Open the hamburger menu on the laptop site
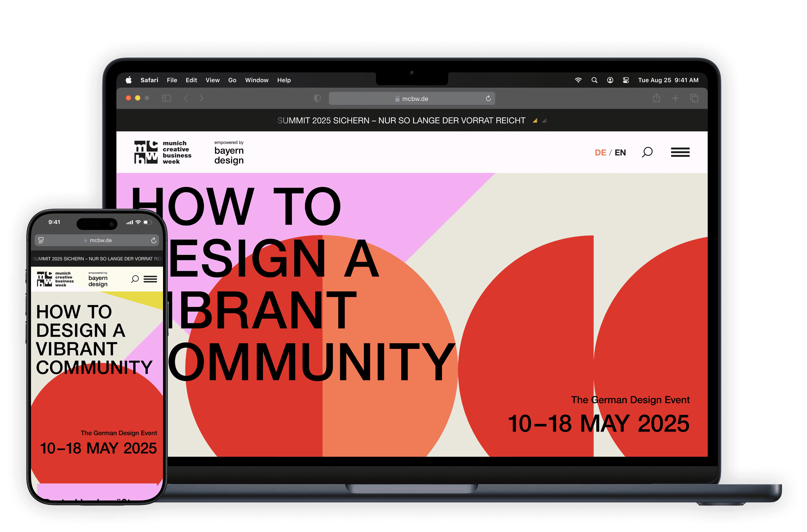Screen dimensions: 807x532 coord(680,152)
